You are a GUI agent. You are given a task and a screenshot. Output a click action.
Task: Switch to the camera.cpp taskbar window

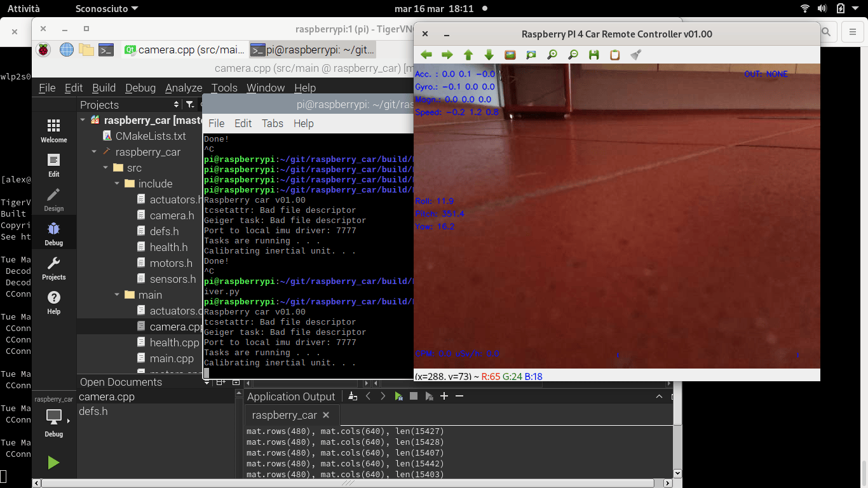pos(184,50)
